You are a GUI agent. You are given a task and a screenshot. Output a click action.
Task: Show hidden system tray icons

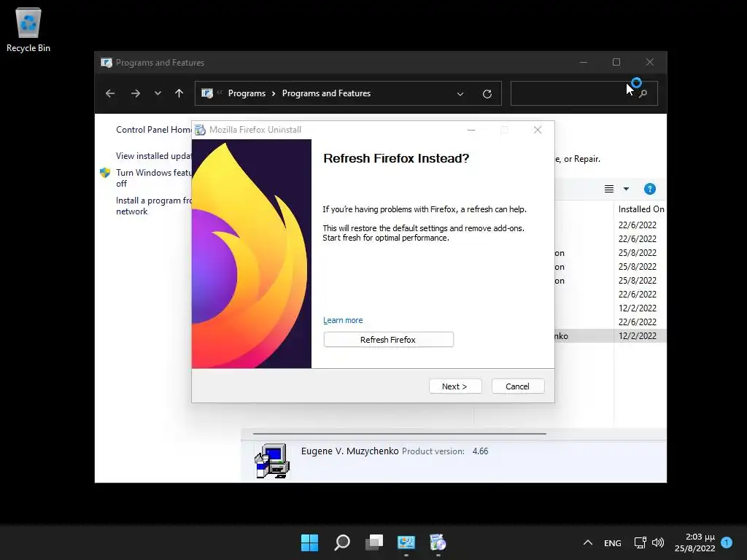[588, 542]
